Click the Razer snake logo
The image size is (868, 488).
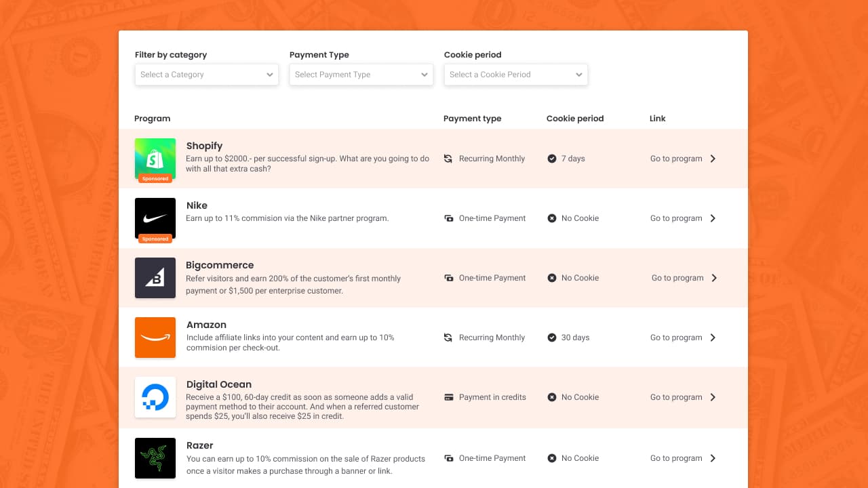coord(155,458)
